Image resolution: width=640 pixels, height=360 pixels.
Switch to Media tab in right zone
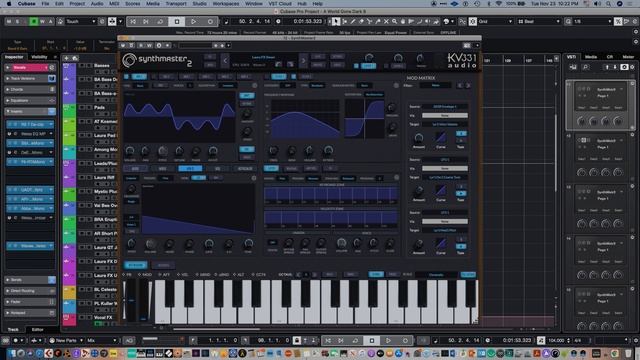point(591,57)
